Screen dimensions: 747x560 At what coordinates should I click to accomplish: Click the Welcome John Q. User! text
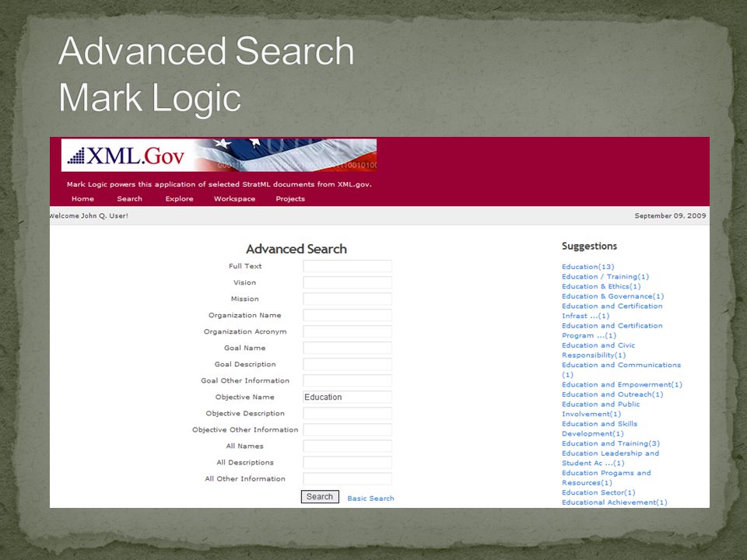(x=89, y=215)
